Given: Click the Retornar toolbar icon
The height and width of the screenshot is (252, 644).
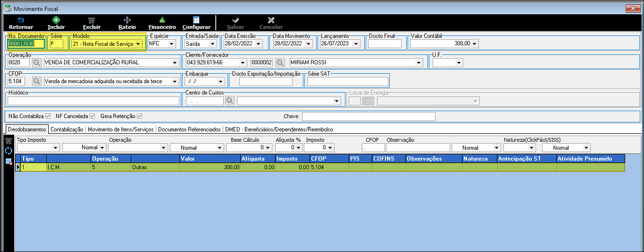Looking at the screenshot, I should (21, 20).
